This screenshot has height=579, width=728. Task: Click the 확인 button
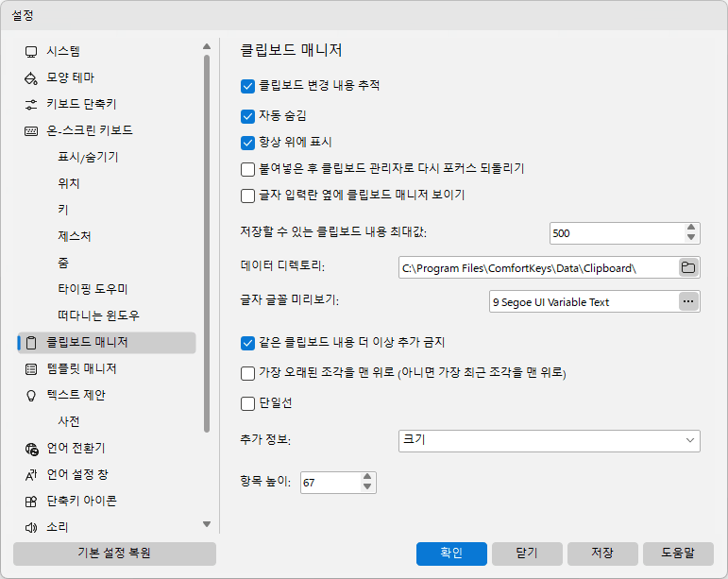(451, 553)
